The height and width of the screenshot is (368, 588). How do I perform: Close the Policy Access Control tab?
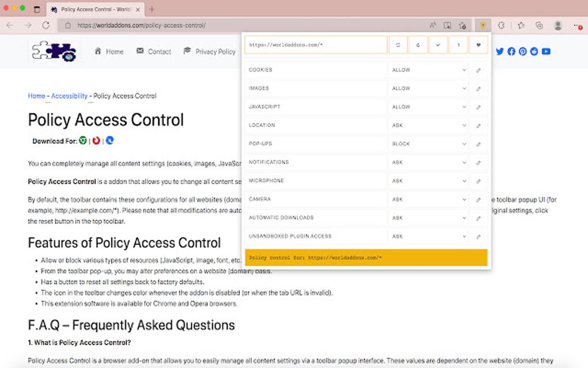(x=138, y=10)
